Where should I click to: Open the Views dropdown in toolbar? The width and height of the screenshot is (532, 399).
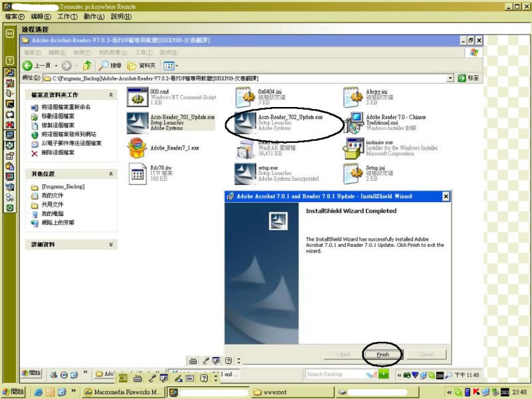pos(170,65)
